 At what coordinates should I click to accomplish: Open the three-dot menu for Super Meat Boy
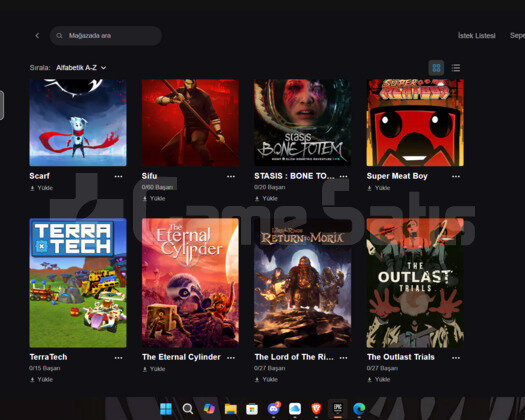click(x=456, y=177)
